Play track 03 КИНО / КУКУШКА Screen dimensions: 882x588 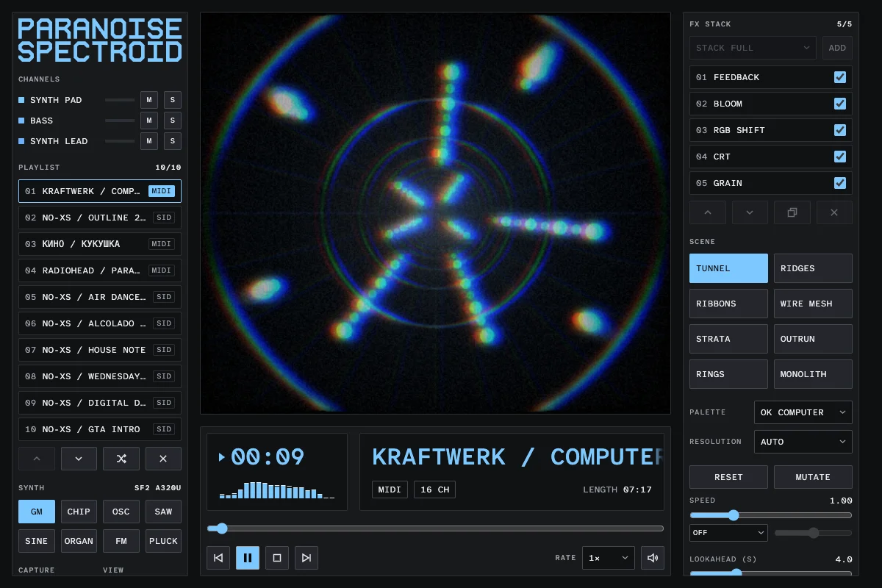pyautogui.click(x=100, y=244)
